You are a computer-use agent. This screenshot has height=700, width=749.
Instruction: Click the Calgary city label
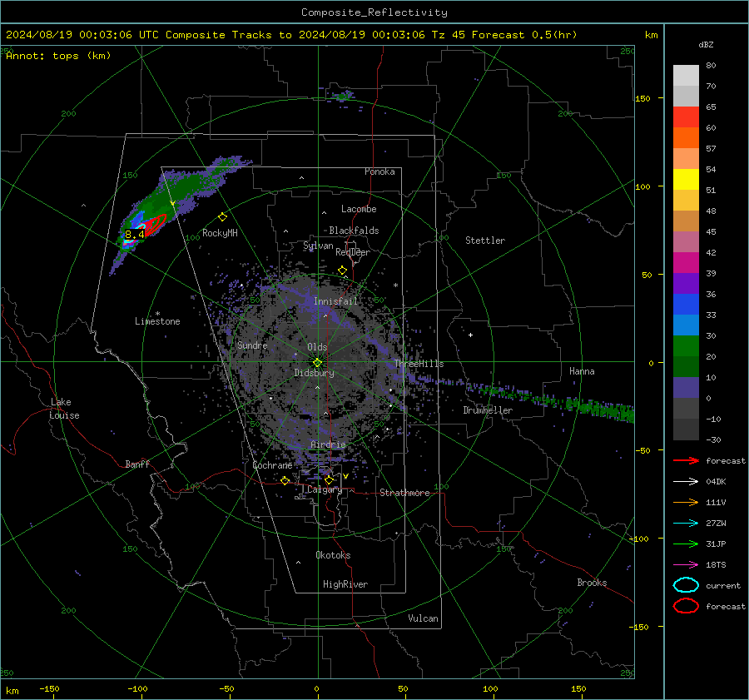click(x=325, y=489)
